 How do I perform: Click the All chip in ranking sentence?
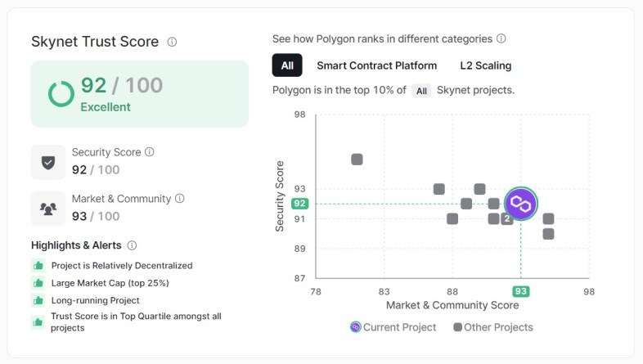pyautogui.click(x=421, y=91)
